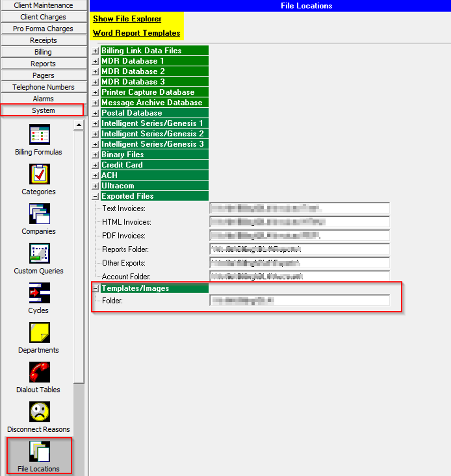This screenshot has width=451, height=476.
Task: Click the Show File Explorer link
Action: coord(127,19)
